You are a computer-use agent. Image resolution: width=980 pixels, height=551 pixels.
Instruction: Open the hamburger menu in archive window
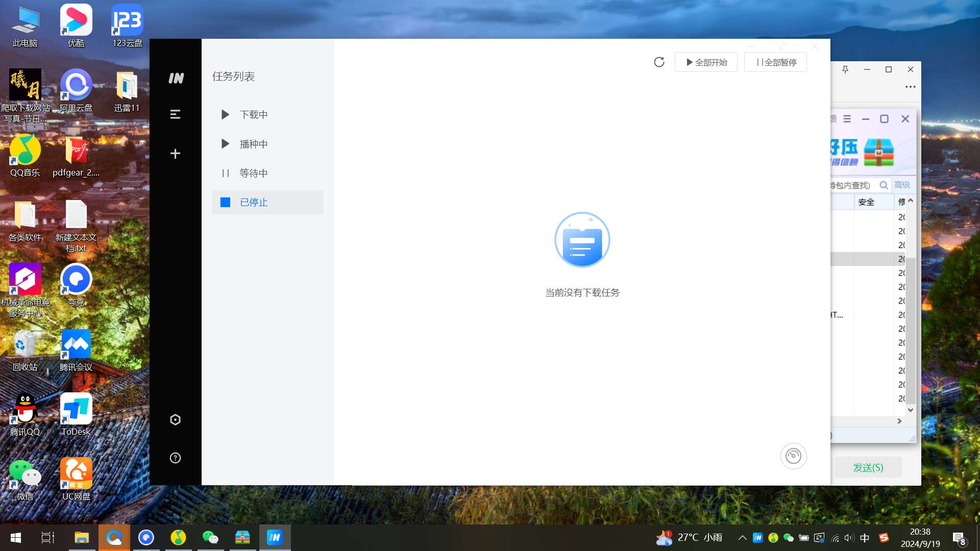(847, 119)
